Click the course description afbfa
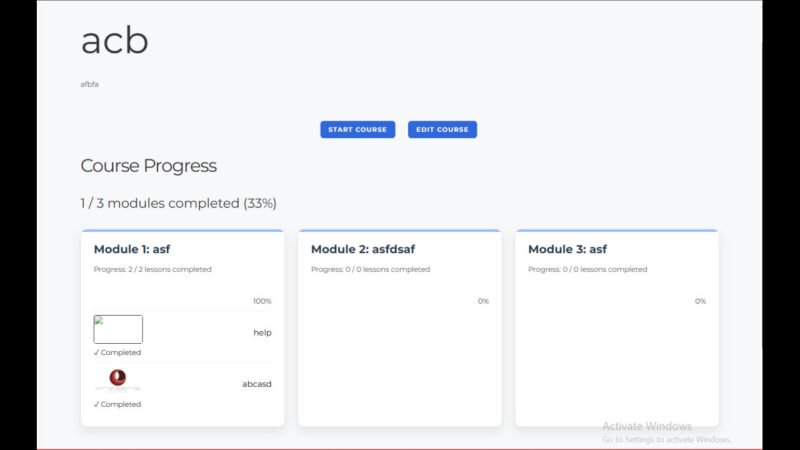The height and width of the screenshot is (450, 800). click(x=89, y=84)
